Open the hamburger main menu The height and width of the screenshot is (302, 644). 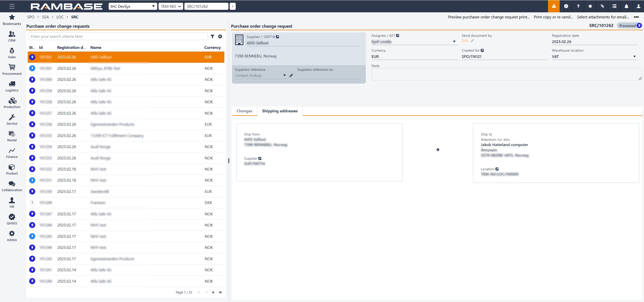click(x=12, y=6)
